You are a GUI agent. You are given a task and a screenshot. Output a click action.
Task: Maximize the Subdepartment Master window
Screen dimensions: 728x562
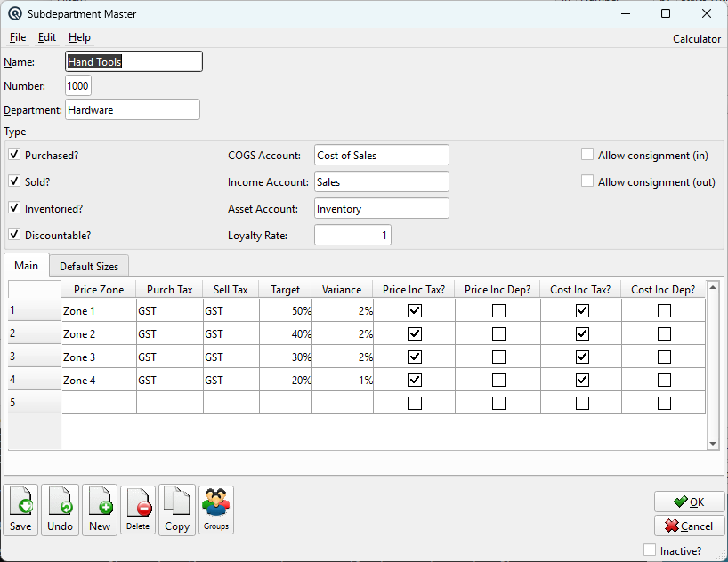[x=666, y=13]
